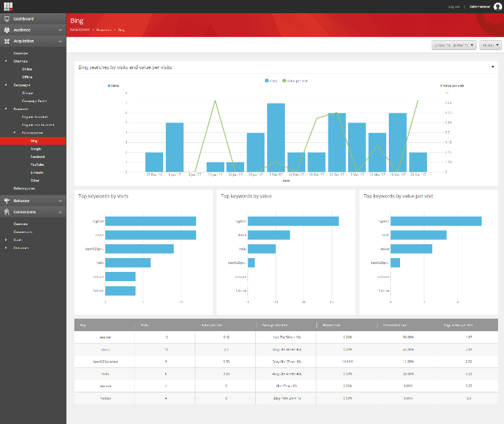This screenshot has height=424, width=504.
Task: Collapse the Conversions section chevron
Action: pyautogui.click(x=61, y=212)
